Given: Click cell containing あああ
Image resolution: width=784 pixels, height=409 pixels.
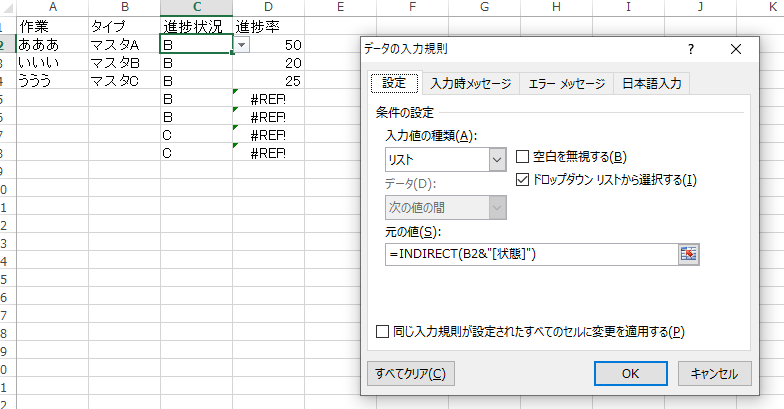Looking at the screenshot, I should click(x=52, y=44).
